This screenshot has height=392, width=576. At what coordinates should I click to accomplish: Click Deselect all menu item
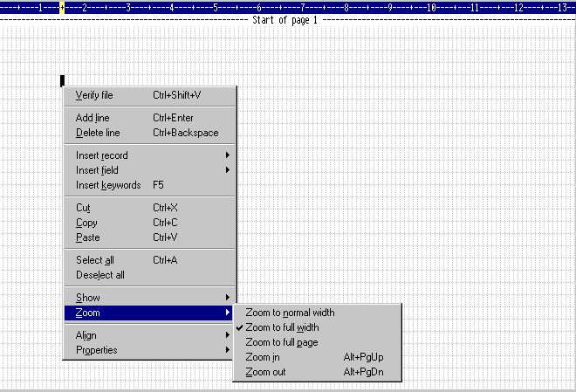pos(99,275)
